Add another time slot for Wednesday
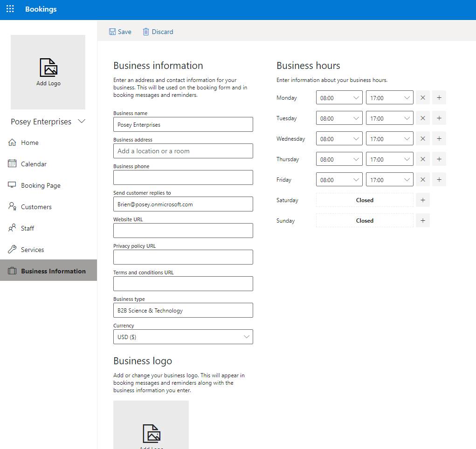Image resolution: width=476 pixels, height=449 pixels. (439, 139)
